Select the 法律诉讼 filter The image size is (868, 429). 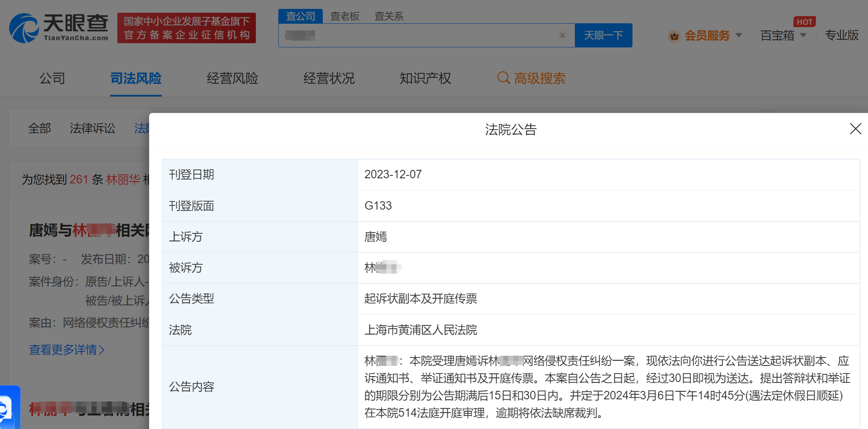(x=92, y=128)
